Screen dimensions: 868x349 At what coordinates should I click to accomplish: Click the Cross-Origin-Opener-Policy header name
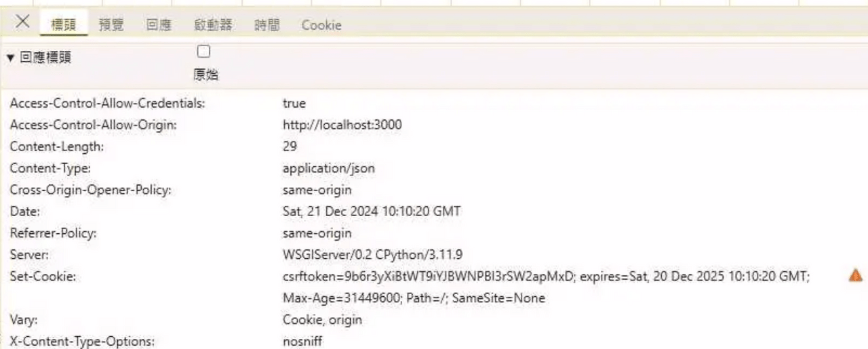click(90, 190)
